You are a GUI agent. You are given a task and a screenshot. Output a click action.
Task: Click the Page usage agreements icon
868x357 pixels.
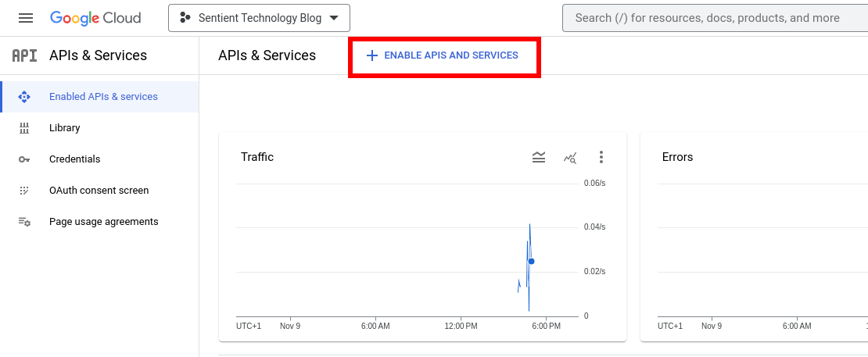24,222
